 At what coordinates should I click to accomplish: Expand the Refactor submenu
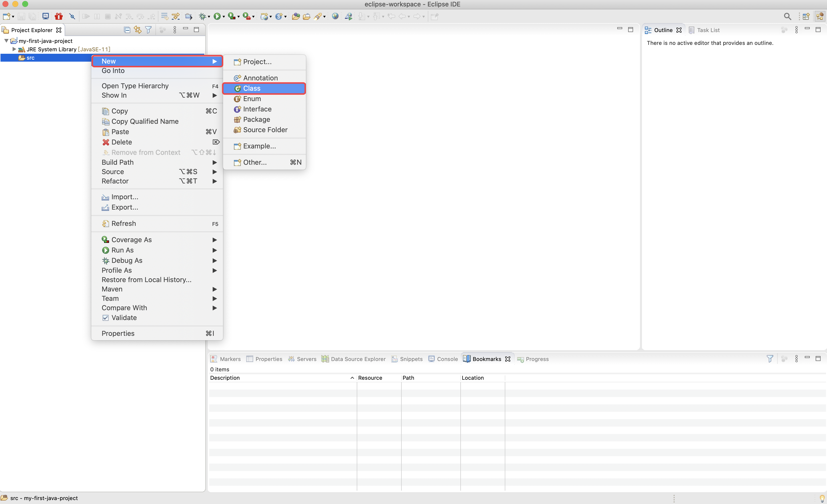tap(157, 181)
